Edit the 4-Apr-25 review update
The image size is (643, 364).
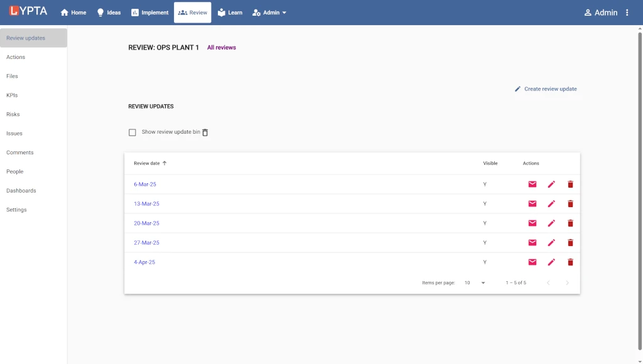point(551,262)
